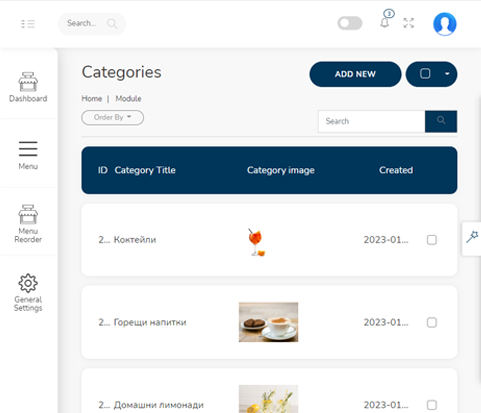Open Menu in sidebar
This screenshot has height=413, width=481.
(28, 155)
